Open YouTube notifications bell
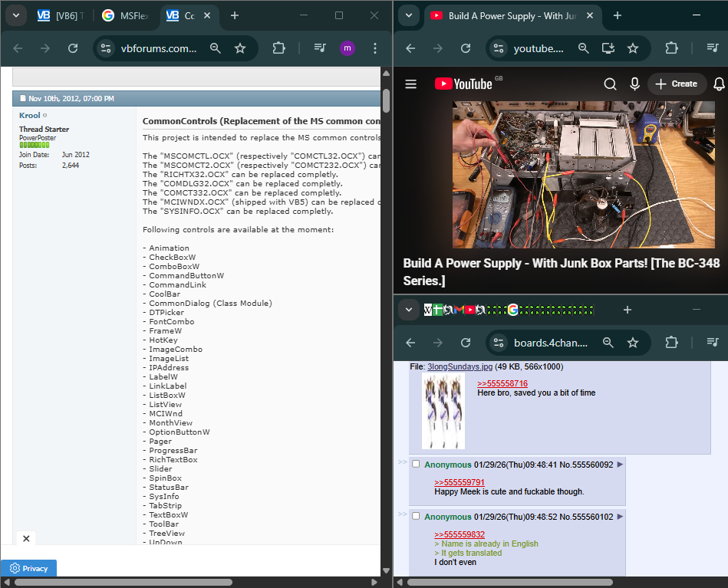Viewport: 728px width, 588px height. [719, 84]
